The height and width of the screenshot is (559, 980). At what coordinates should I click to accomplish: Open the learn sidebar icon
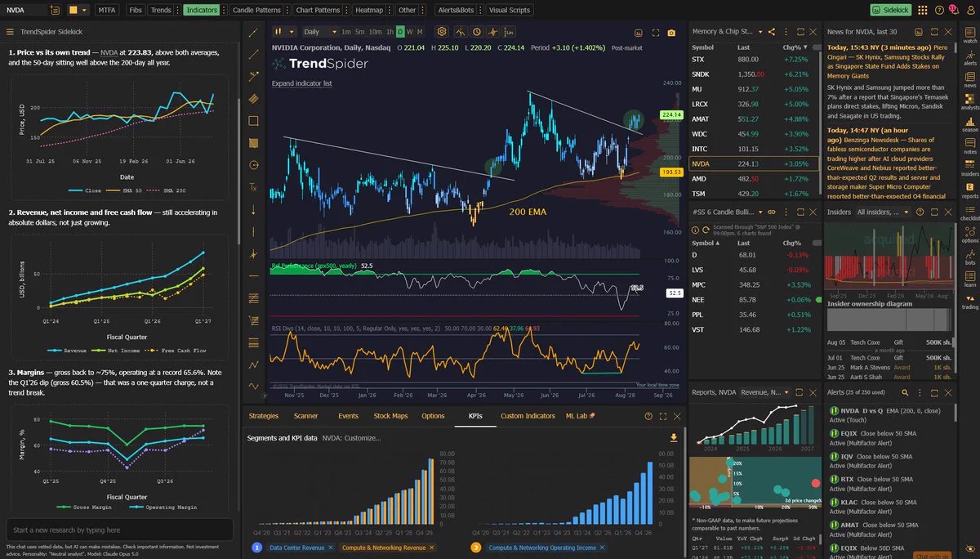pyautogui.click(x=969, y=277)
